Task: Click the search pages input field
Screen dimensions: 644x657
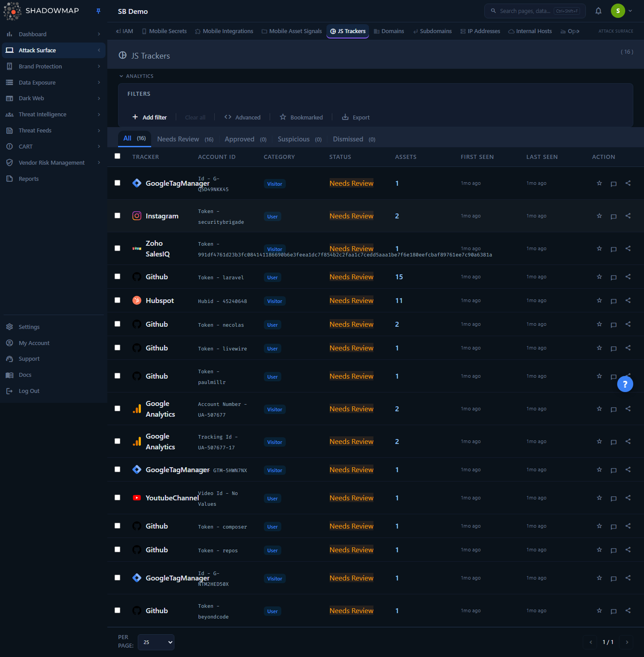Action: (x=535, y=11)
